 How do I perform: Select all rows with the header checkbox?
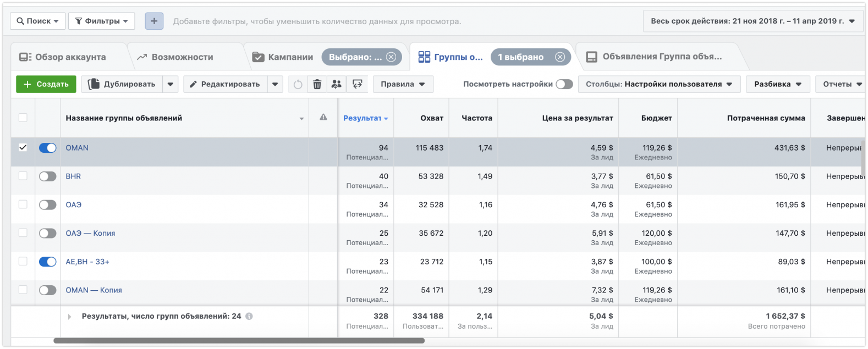pyautogui.click(x=23, y=118)
